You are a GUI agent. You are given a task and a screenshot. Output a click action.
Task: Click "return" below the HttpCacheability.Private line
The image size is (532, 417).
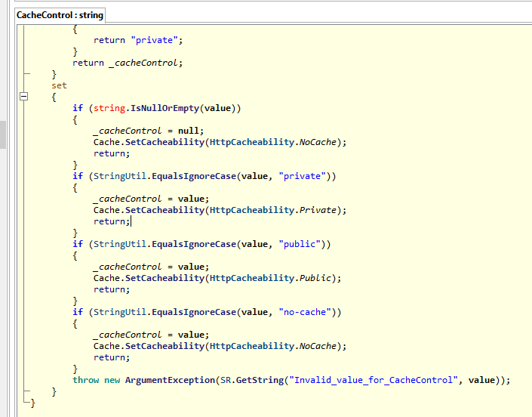pos(109,221)
